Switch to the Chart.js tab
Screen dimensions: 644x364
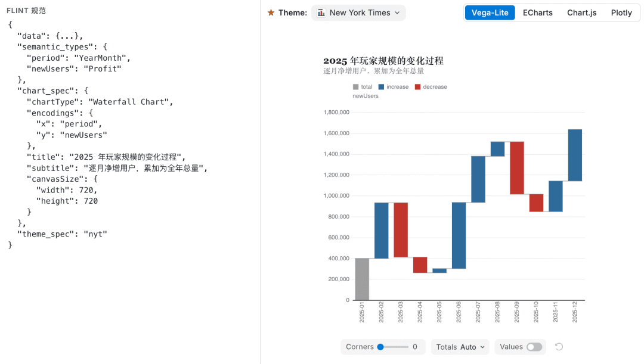(x=581, y=13)
